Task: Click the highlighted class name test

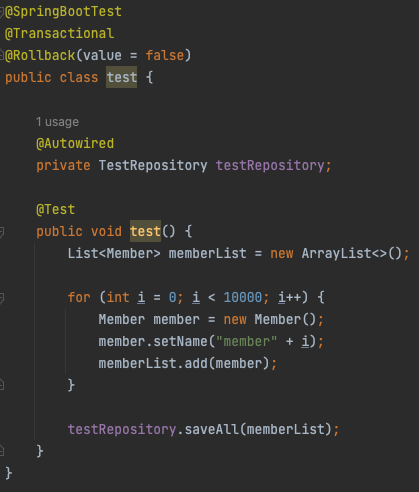Action: pyautogui.click(x=122, y=77)
